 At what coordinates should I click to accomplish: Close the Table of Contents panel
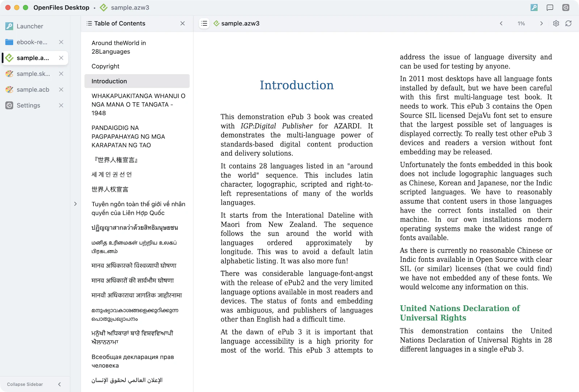(x=182, y=24)
